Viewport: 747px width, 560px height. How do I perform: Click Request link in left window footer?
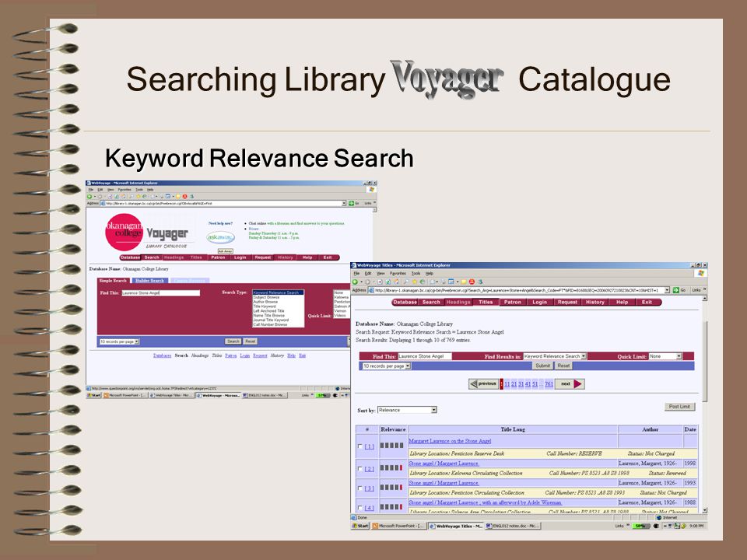pyautogui.click(x=260, y=355)
